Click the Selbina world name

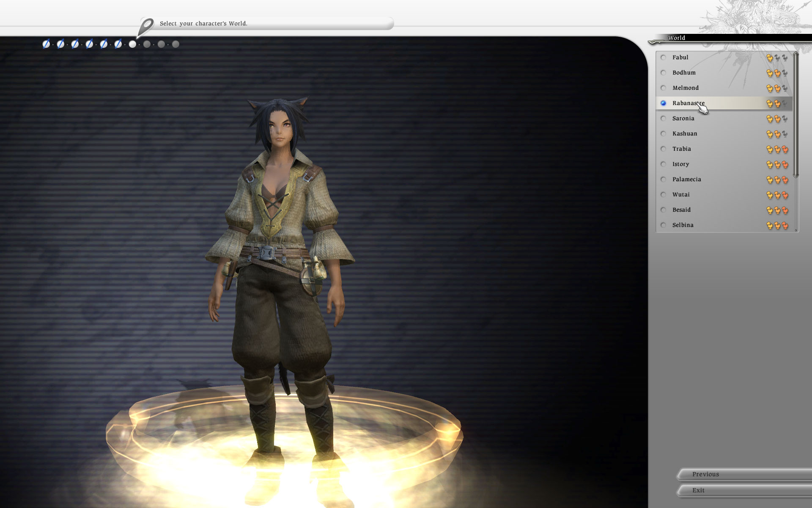(x=683, y=225)
